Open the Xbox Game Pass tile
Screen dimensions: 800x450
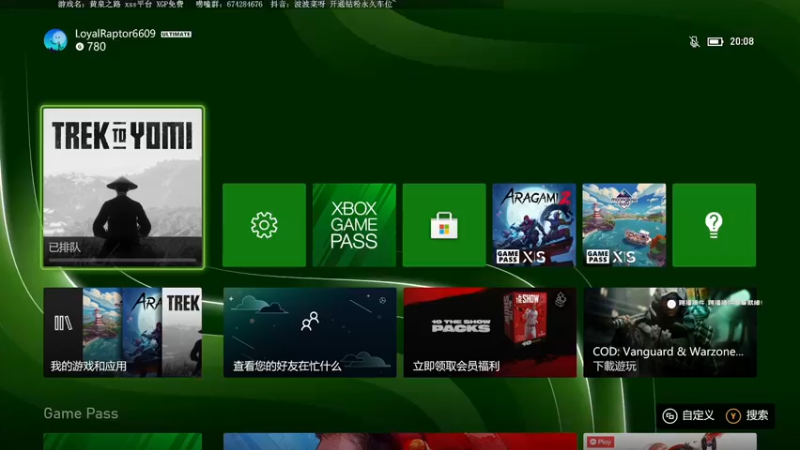point(354,225)
